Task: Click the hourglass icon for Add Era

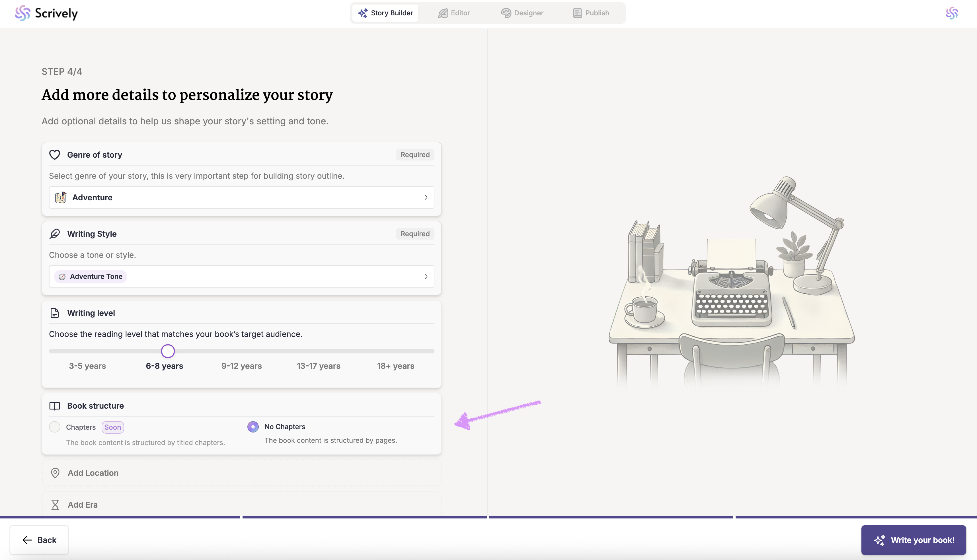Action: point(55,505)
